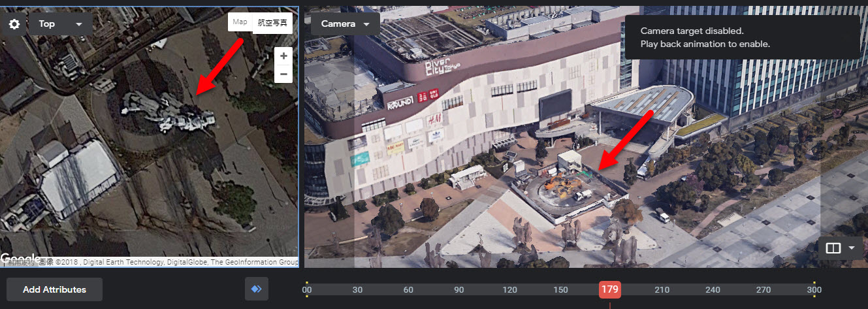This screenshot has height=309, width=868.
Task: Jump to frame 120 on timeline
Action: tap(510, 289)
